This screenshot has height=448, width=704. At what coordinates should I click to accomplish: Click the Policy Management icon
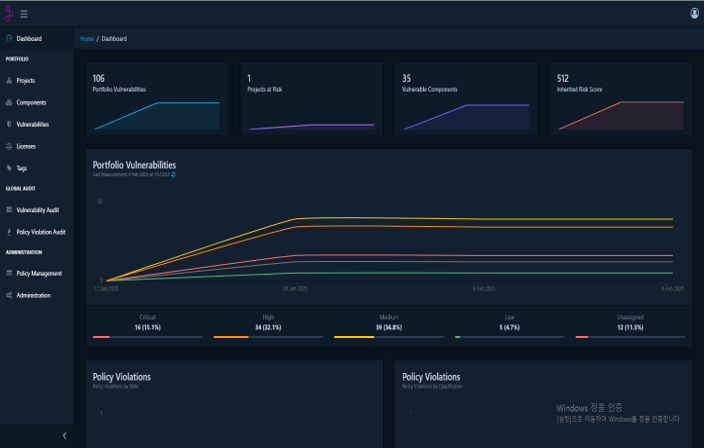tap(9, 273)
